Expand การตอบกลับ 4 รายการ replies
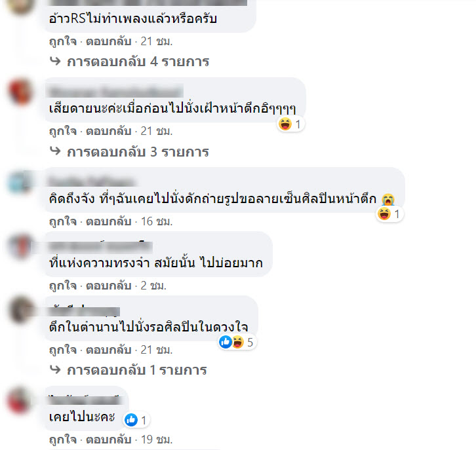 pyautogui.click(x=138, y=62)
